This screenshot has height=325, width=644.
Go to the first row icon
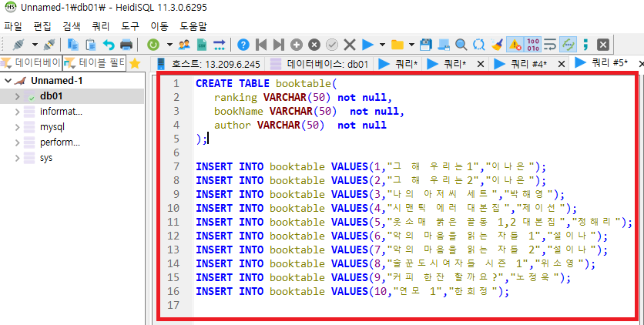(261, 45)
